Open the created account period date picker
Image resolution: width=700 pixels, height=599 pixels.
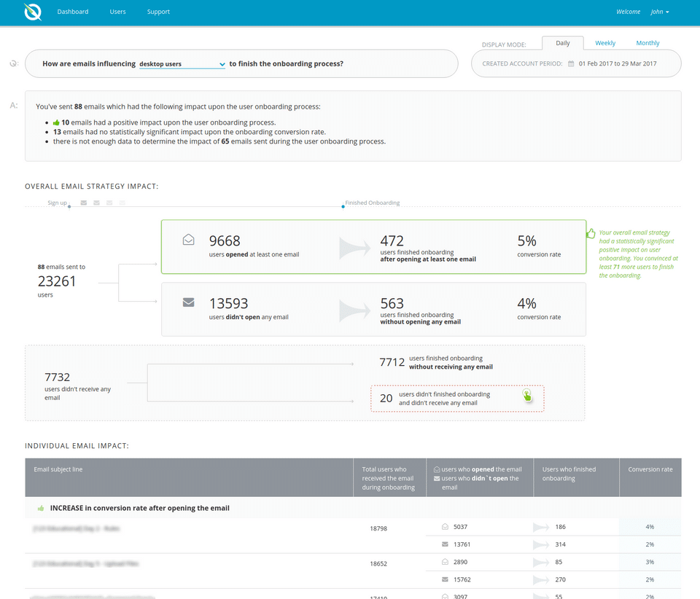pos(617,64)
